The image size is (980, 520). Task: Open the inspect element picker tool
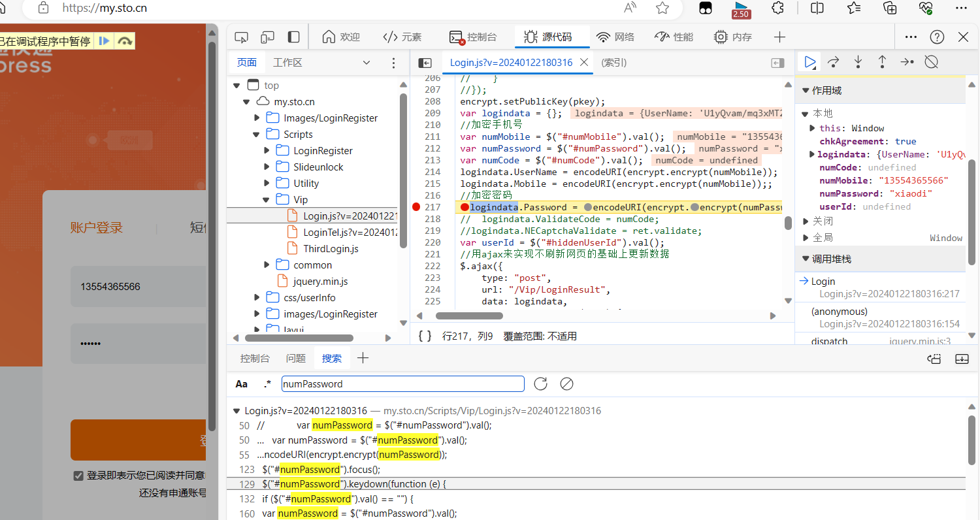click(x=242, y=37)
